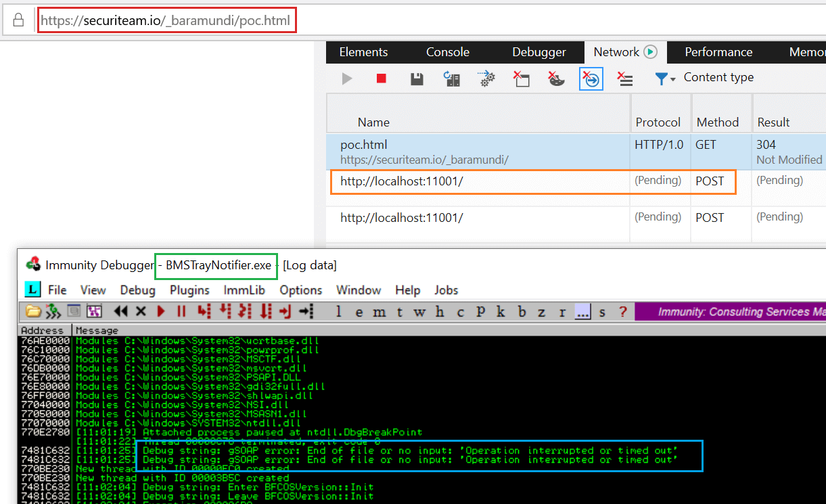
Task: Show executable modules with 'e' button
Action: [x=359, y=311]
